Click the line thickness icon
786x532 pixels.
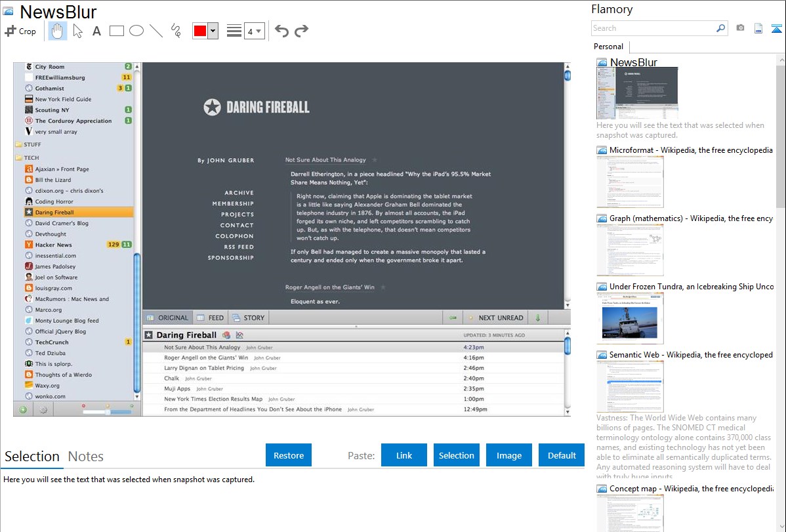pos(234,31)
